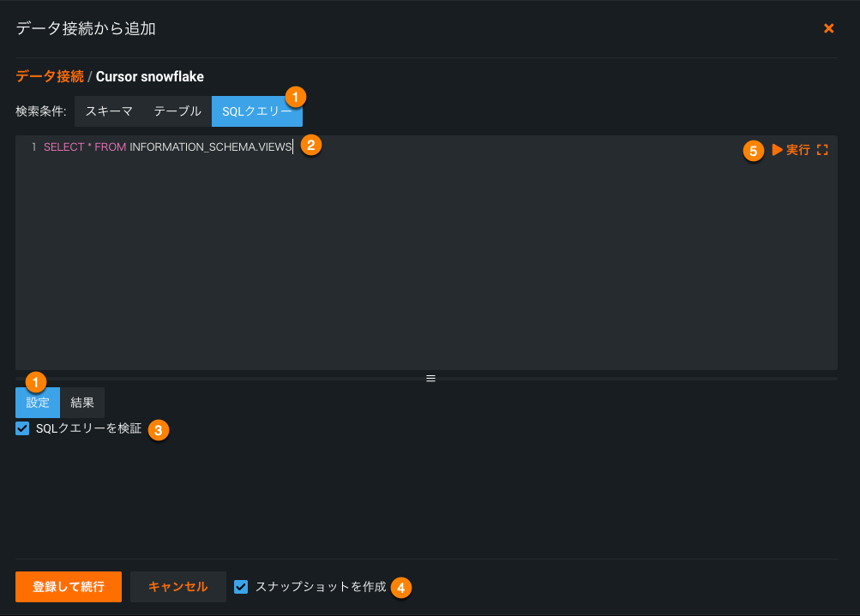The height and width of the screenshot is (616, 860).
Task: Click badge 1 on the SQLクエリー tab
Action: click(294, 97)
